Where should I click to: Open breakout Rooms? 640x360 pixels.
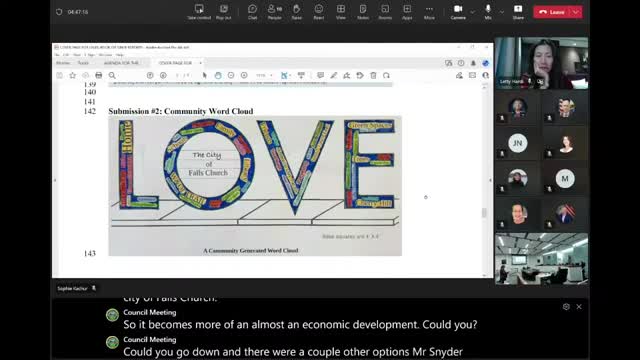[385, 12]
